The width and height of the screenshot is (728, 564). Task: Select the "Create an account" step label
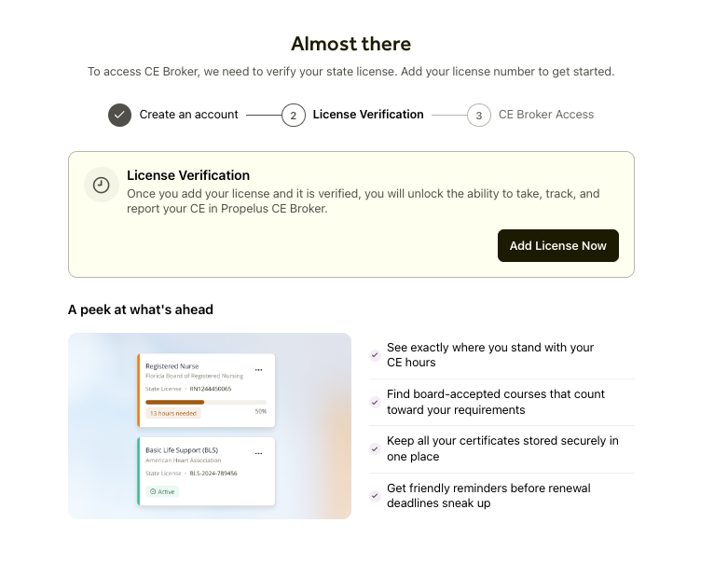point(189,115)
